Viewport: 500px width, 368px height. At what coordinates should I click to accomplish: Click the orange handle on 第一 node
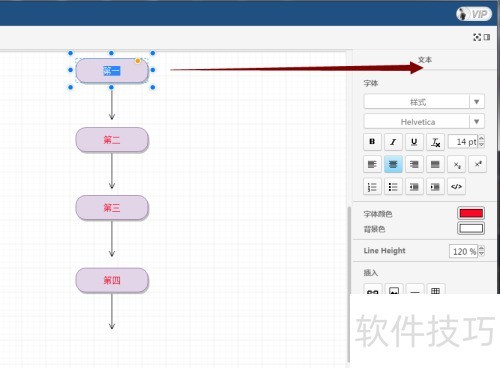coord(138,61)
